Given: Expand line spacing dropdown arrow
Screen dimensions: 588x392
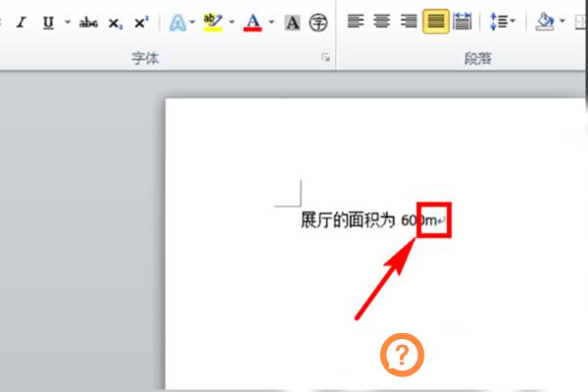Looking at the screenshot, I should click(513, 21).
